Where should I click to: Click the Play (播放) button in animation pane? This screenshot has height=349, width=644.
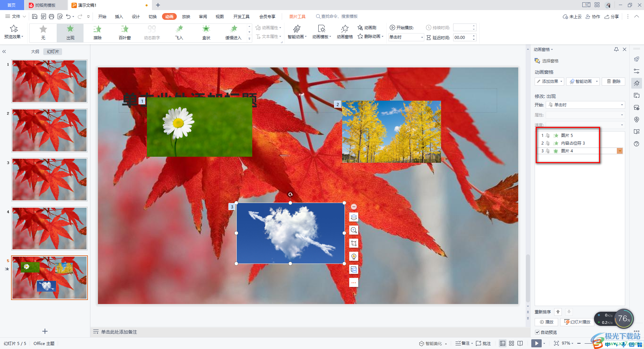pos(546,322)
